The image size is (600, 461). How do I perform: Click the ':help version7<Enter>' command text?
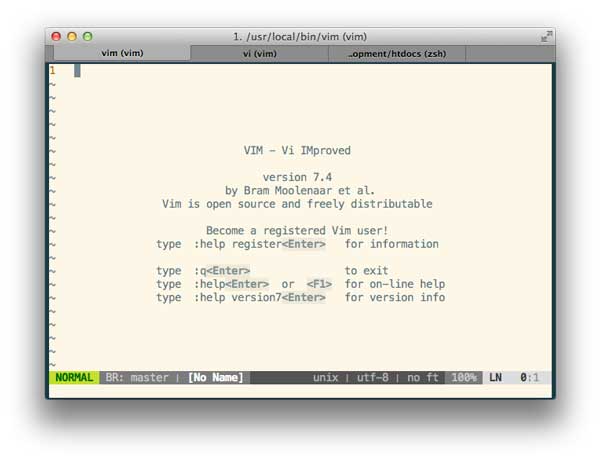coord(260,298)
